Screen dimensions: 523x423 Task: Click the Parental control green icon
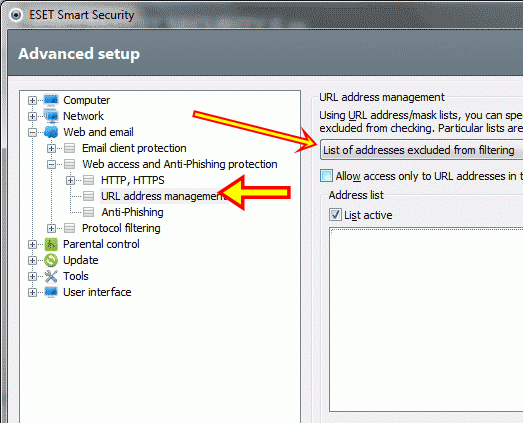51,244
